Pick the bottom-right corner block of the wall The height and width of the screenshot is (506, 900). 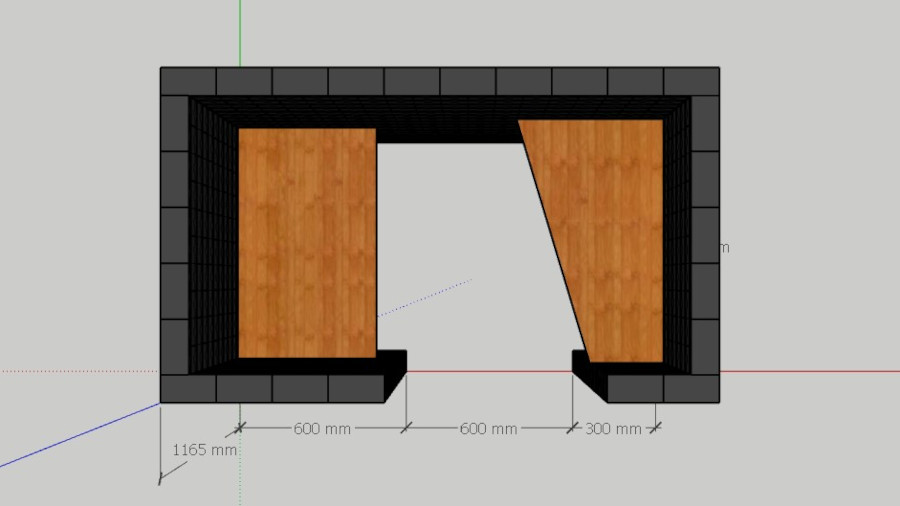click(x=691, y=389)
